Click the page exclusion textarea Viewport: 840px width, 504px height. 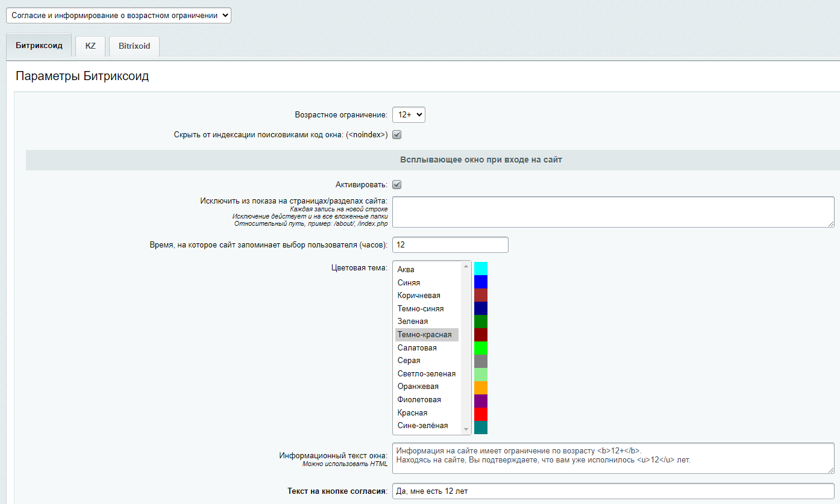[613, 212]
